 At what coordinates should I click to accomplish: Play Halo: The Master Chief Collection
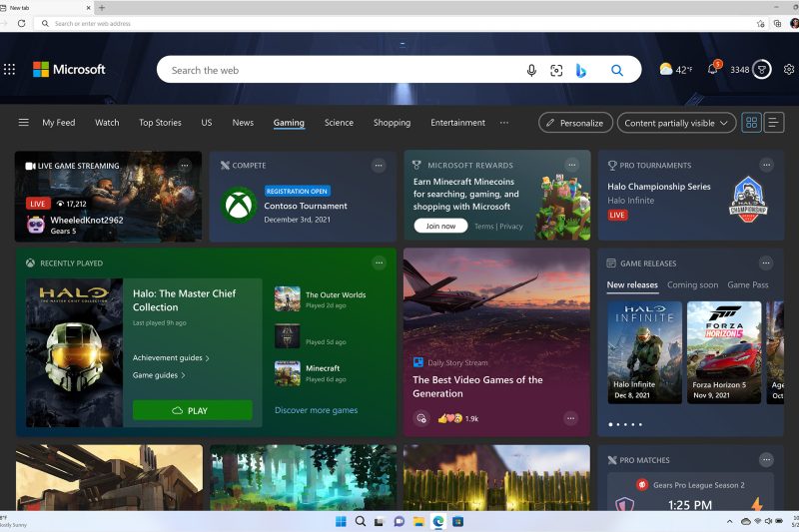[193, 410]
